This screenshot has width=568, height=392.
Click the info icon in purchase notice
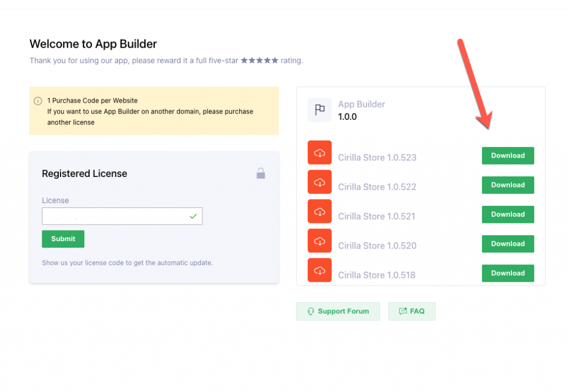tap(38, 101)
